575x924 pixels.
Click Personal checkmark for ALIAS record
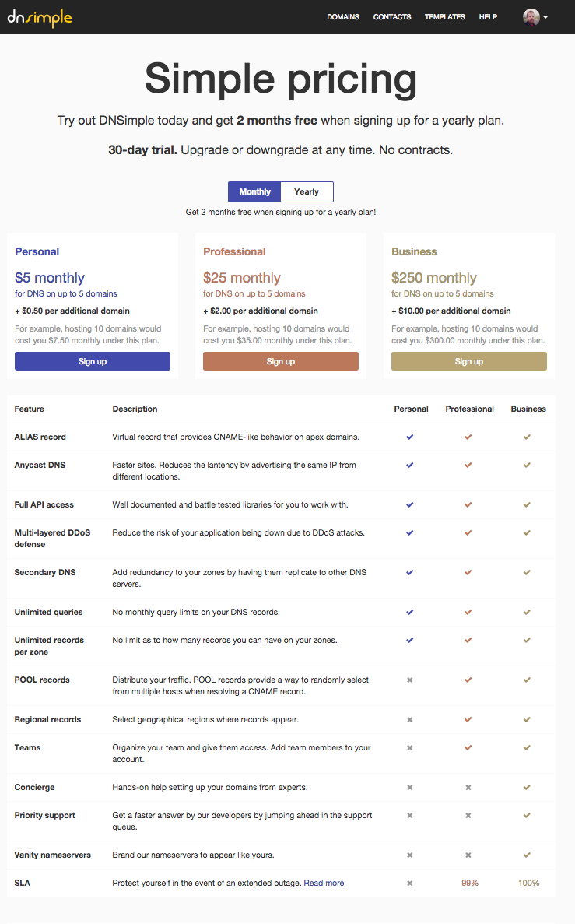point(409,437)
